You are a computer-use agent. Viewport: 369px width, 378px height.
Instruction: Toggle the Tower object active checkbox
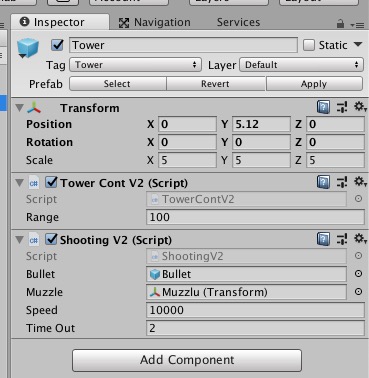pyautogui.click(x=57, y=45)
